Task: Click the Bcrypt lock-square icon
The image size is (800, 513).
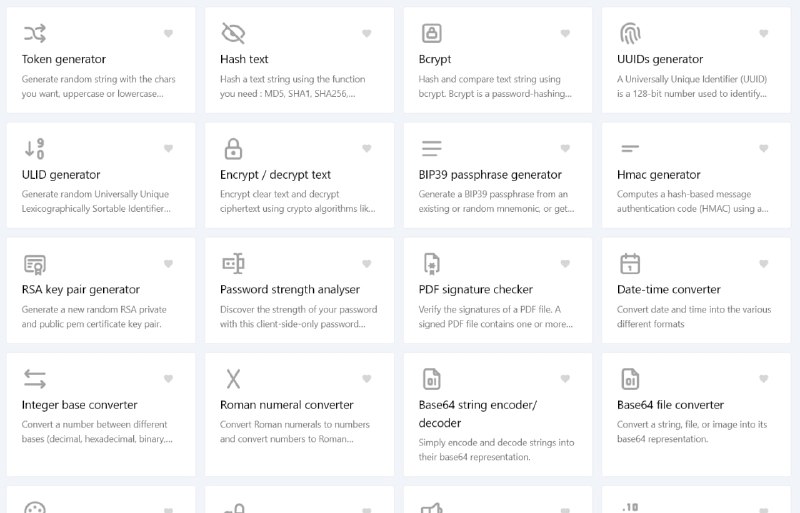Action: (x=432, y=33)
